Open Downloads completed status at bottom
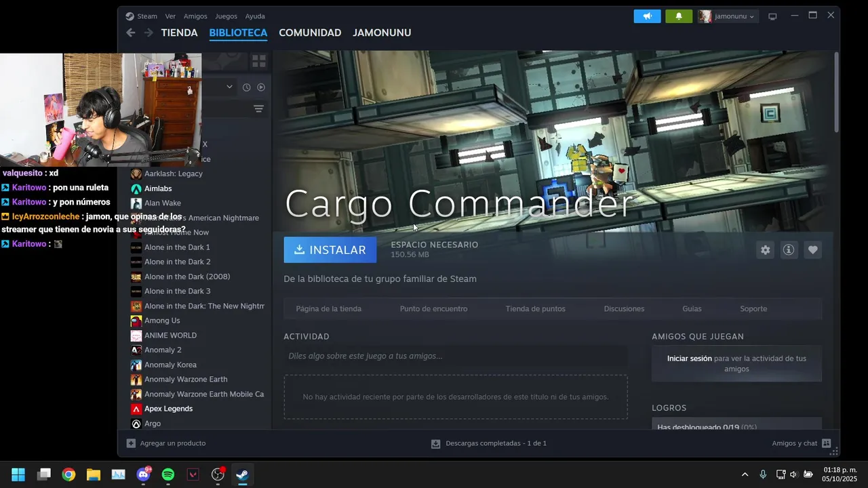Screen dimensions: 868x488 click(x=489, y=443)
